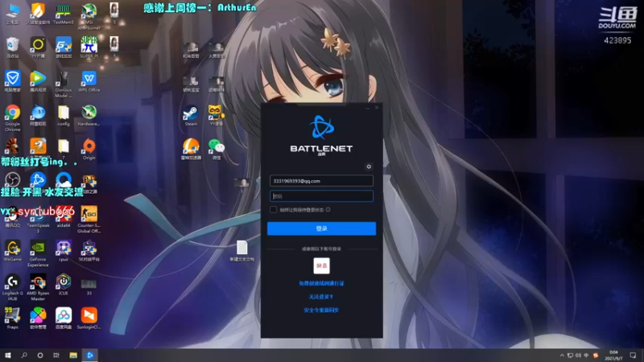Click the taskbar clock and date
644x362 pixels.
[613, 355]
